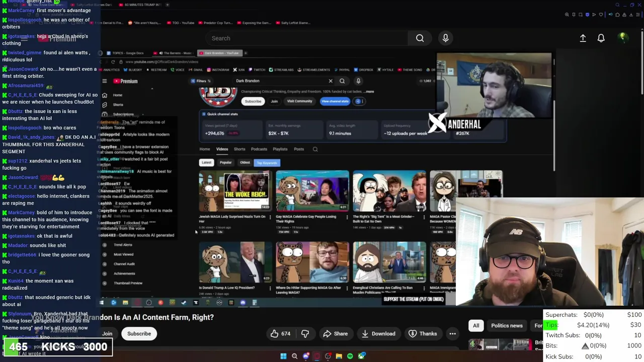Click the snapshot selection icon in top toolbar
Image resolution: width=644 pixels, height=362 pixels.
coord(580,15)
